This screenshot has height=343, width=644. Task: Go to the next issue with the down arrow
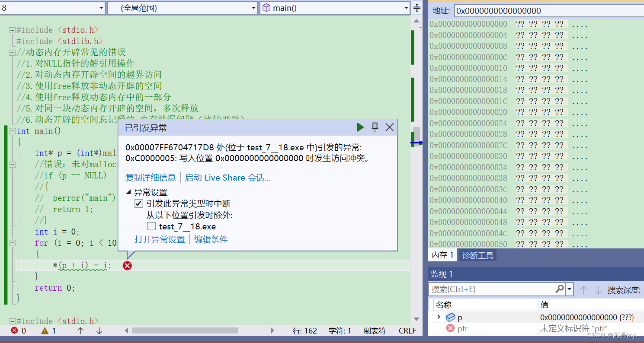coord(99,330)
